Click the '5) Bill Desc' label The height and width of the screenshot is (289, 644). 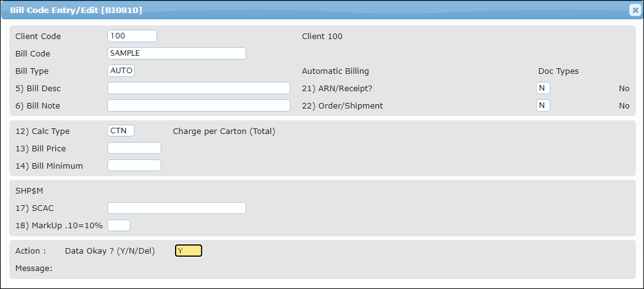pyautogui.click(x=38, y=89)
